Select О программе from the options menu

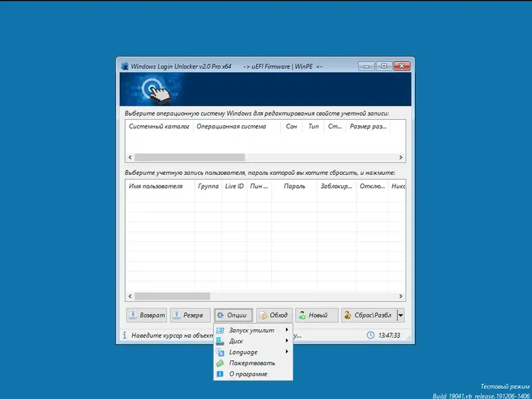[253, 374]
